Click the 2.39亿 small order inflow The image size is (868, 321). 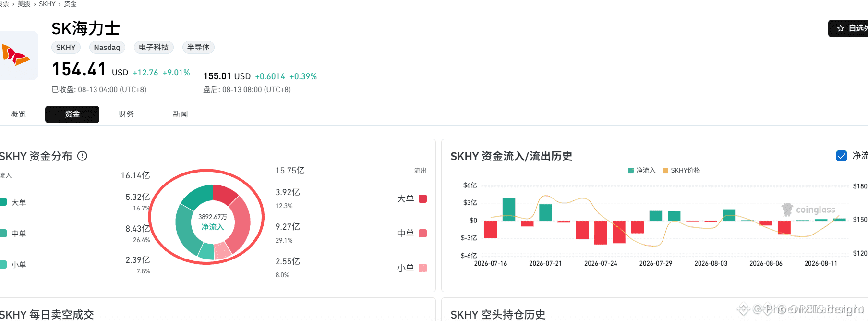tap(138, 260)
